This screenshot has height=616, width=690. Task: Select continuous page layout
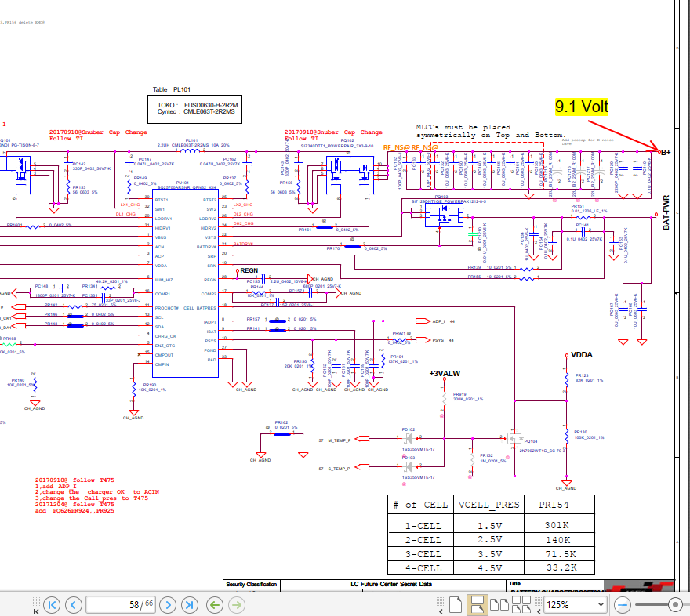coord(477,605)
